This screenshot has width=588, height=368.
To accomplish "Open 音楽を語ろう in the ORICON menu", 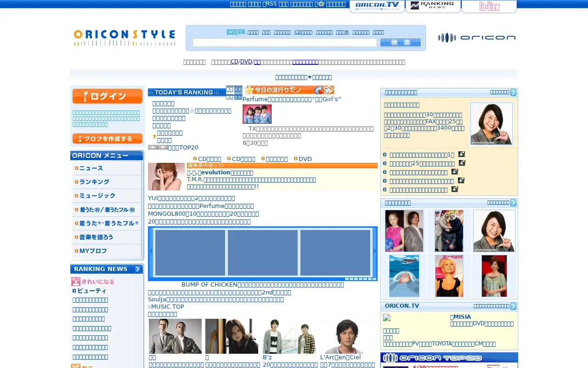I will (x=107, y=237).
